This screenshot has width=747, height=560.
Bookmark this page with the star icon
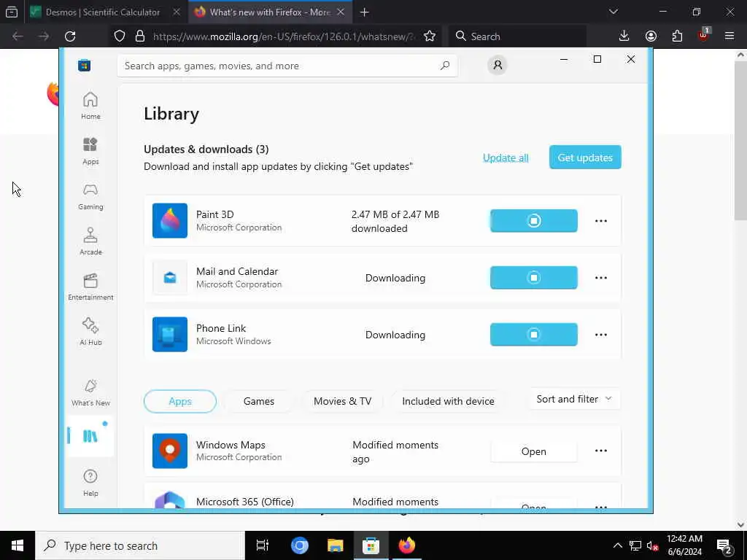click(x=430, y=36)
